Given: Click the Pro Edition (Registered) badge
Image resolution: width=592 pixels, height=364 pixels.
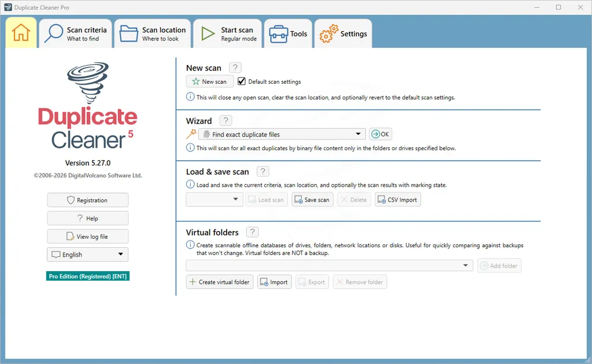Looking at the screenshot, I should 88,276.
